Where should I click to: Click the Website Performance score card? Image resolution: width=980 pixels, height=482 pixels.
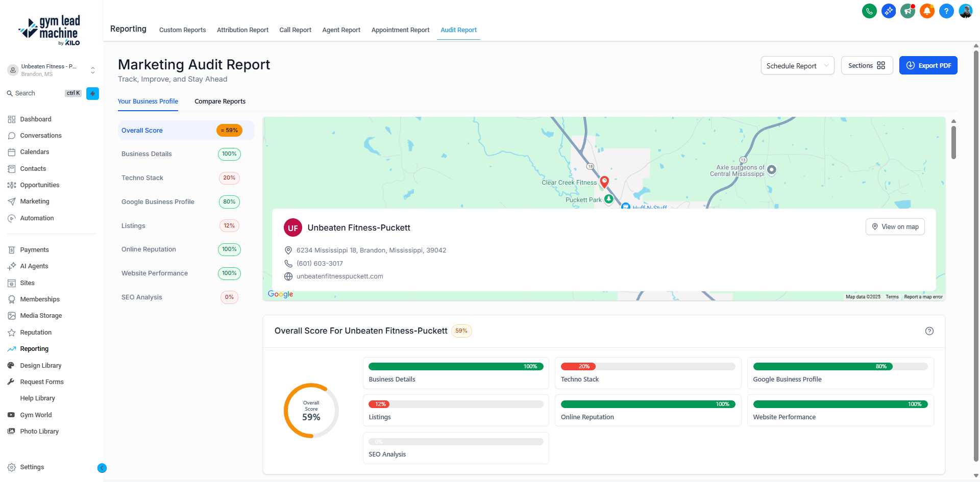(x=840, y=411)
